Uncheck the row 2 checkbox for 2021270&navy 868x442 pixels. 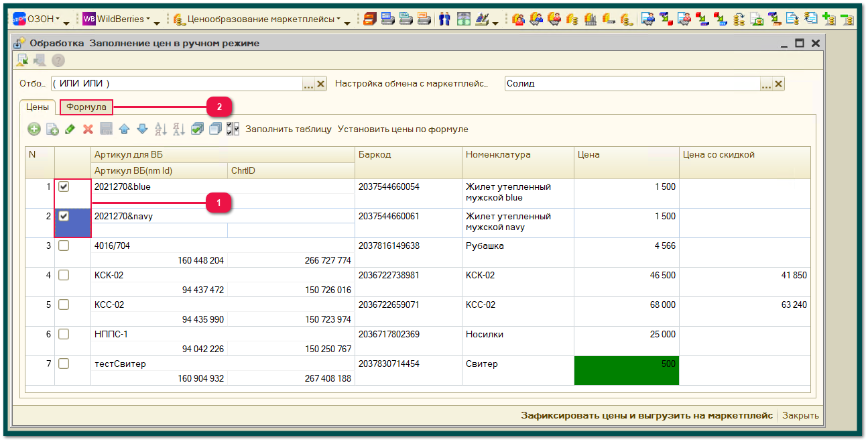tap(64, 217)
